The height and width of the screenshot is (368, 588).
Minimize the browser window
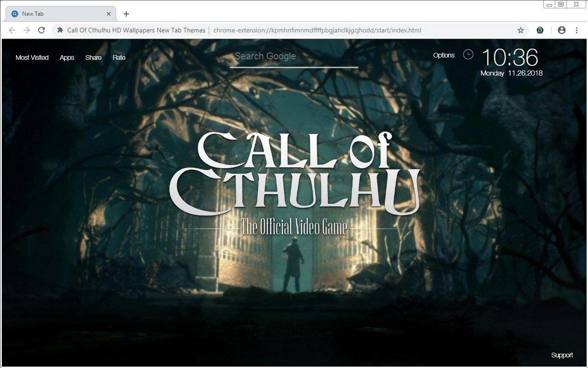tap(549, 4)
